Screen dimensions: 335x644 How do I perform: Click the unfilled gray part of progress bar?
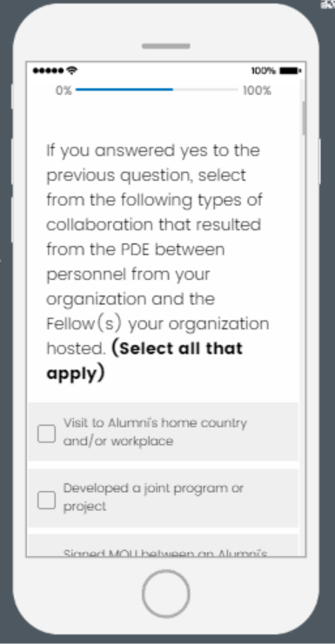(x=205, y=90)
